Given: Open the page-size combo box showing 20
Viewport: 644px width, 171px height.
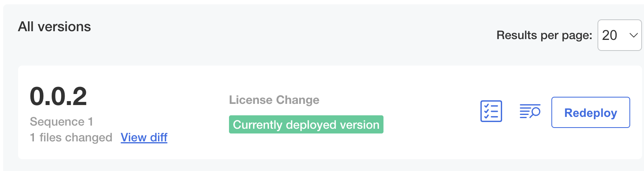Looking at the screenshot, I should coord(620,35).
